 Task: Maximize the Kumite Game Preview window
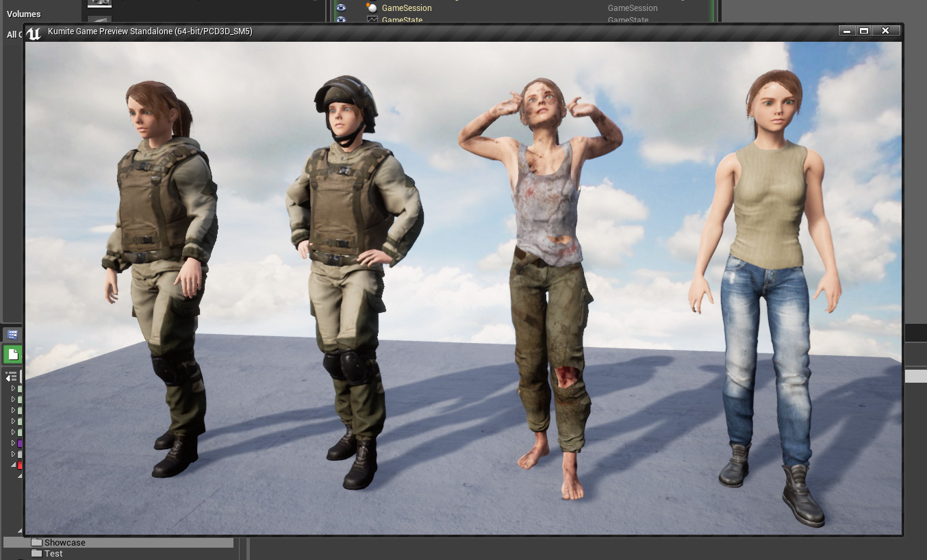(864, 31)
